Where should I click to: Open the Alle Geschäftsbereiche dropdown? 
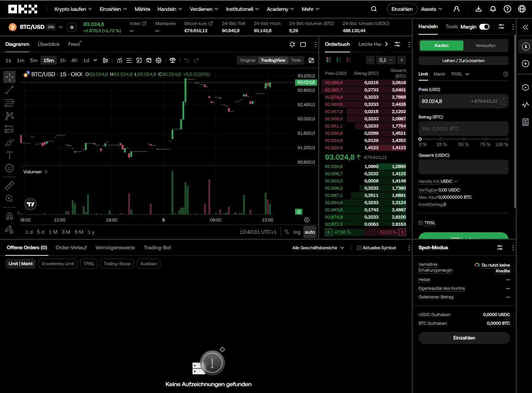[318, 248]
